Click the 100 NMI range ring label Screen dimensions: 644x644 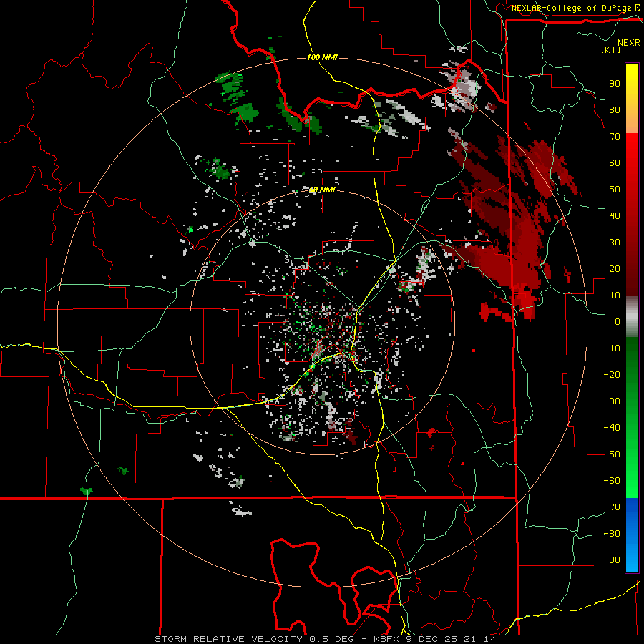pos(322,57)
